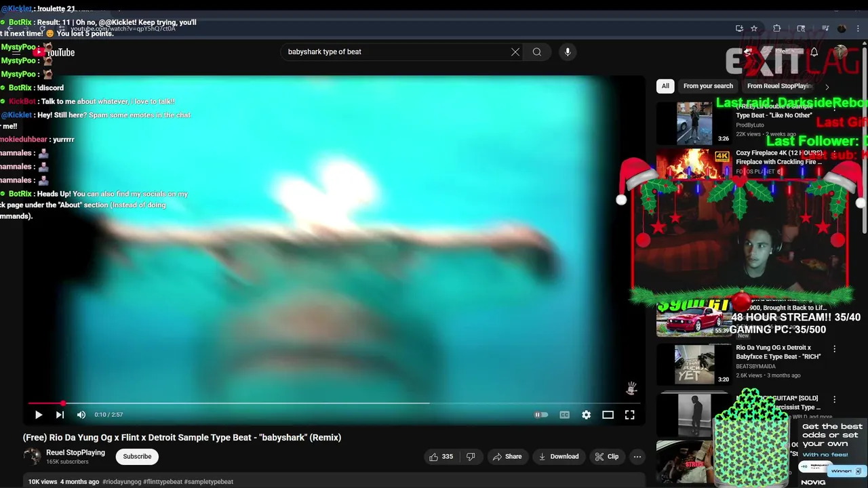Toggle closed captions on the video

564,415
